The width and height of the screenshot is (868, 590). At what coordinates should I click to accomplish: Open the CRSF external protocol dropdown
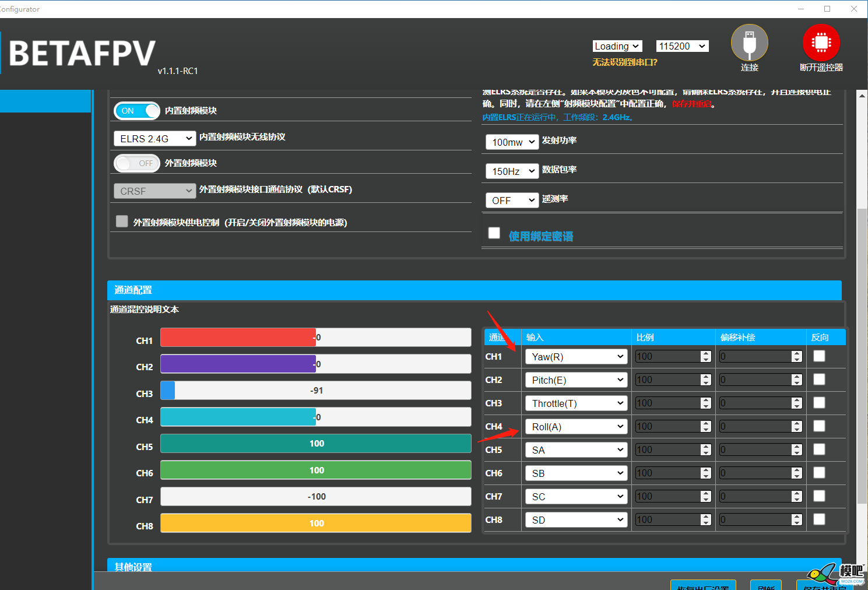tap(154, 191)
